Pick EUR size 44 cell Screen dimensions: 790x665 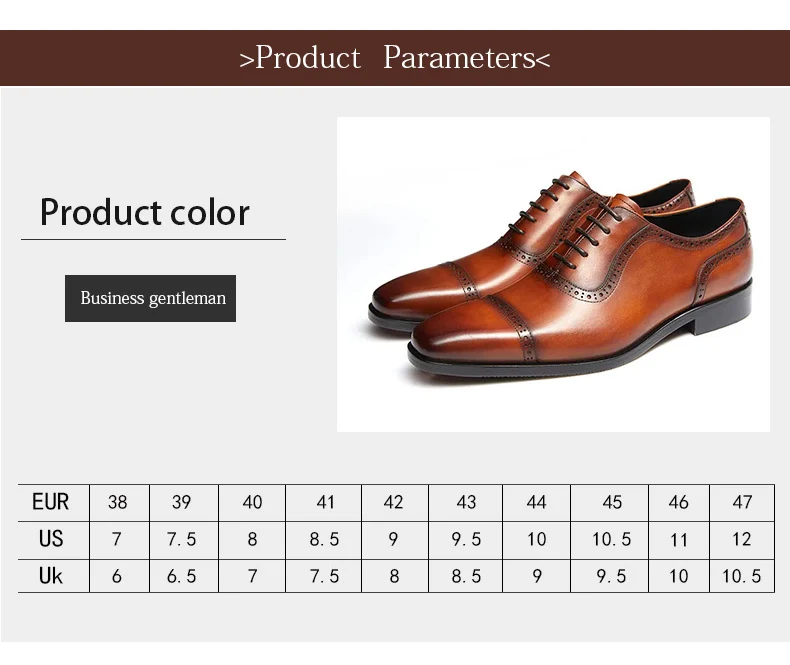537,502
